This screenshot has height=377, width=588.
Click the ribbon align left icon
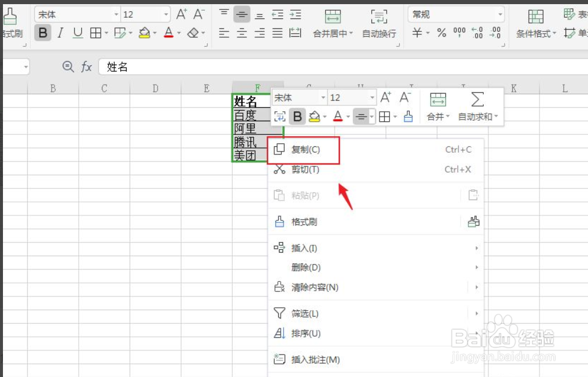[x=224, y=33]
